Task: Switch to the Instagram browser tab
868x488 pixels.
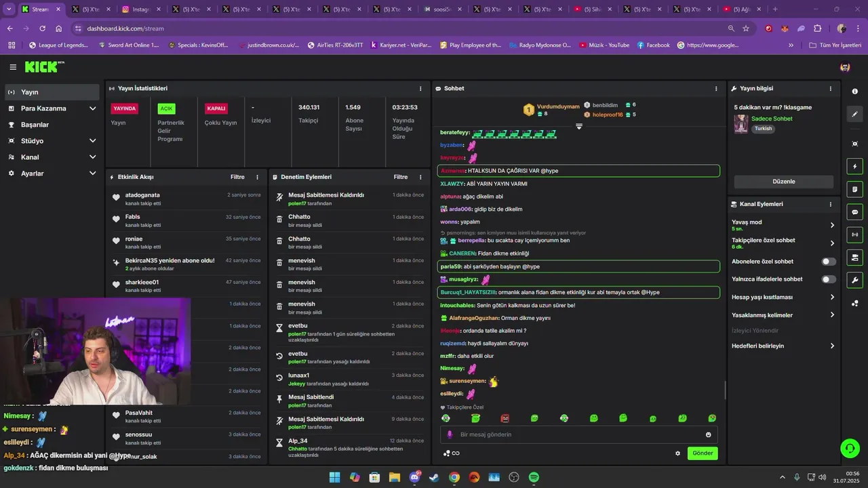Action: (141, 9)
